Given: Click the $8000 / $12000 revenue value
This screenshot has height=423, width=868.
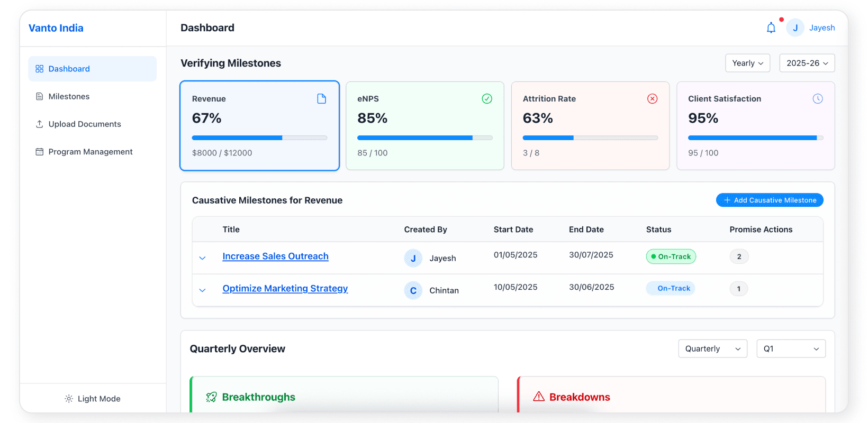Looking at the screenshot, I should (222, 153).
